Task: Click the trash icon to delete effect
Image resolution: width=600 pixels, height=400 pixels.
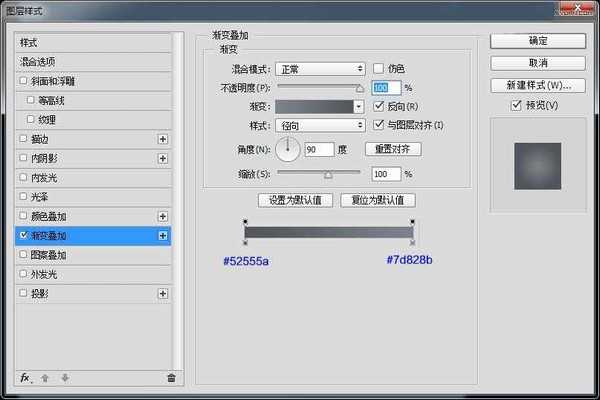Action: 171,378
